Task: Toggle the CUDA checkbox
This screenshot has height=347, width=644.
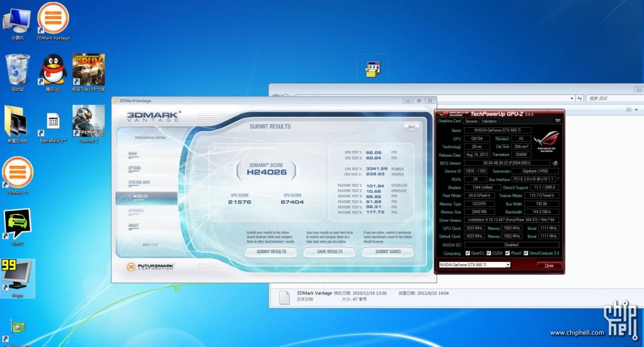Action: 489,253
